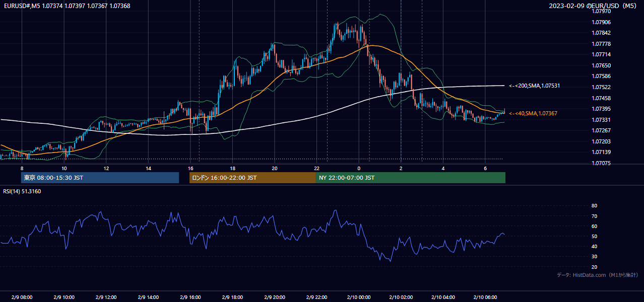
Task: Click the 2/9 18:00 time label
Action: tap(232, 297)
